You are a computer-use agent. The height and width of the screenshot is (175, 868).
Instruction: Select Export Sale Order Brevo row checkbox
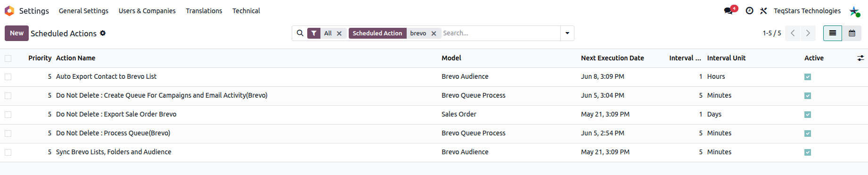pyautogui.click(x=8, y=115)
